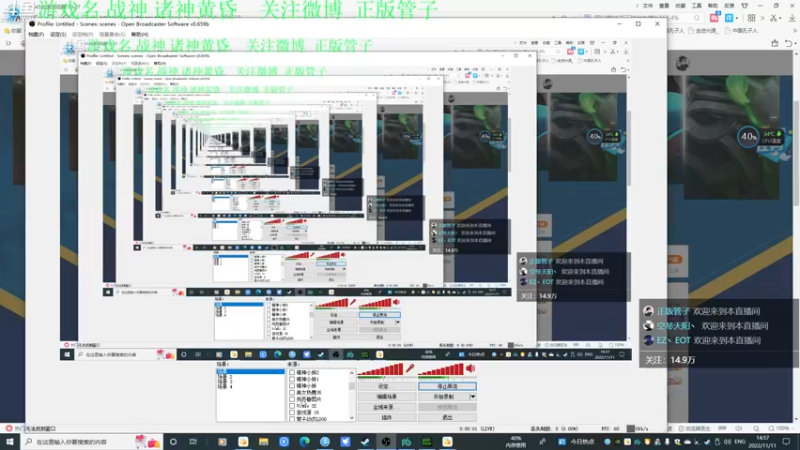Screen dimensions: 800x450
Task: Click the sources list scroll-down arrow
Action: [352, 418]
